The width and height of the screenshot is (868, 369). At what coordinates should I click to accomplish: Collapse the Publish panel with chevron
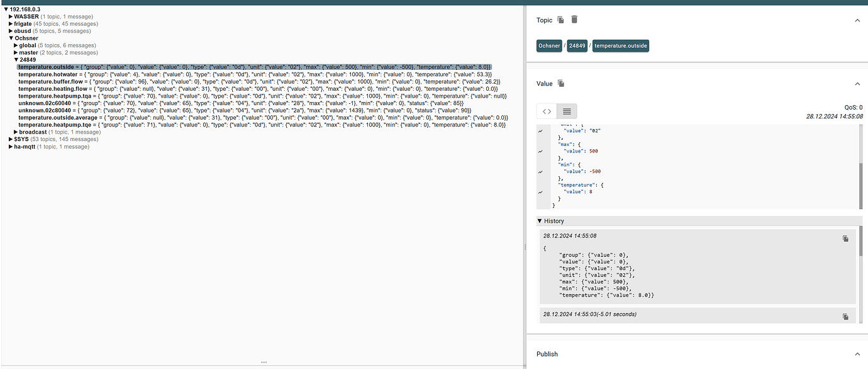[857, 354]
